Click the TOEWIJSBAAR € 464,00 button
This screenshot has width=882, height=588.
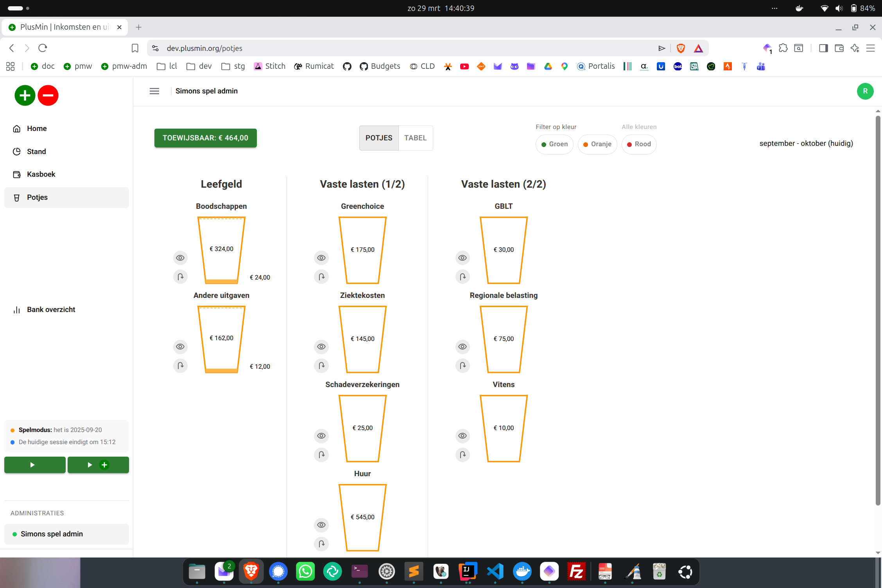[x=205, y=138]
